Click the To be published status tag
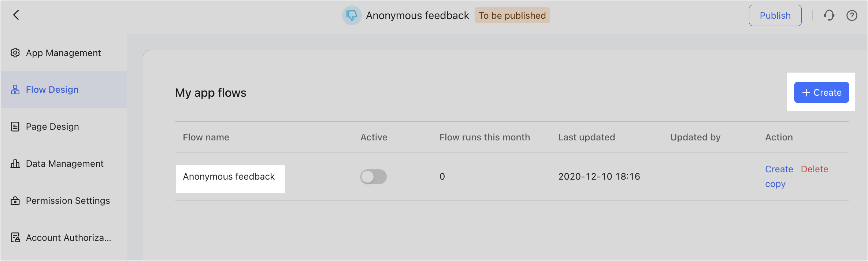This screenshot has width=868, height=261. pyautogui.click(x=512, y=15)
